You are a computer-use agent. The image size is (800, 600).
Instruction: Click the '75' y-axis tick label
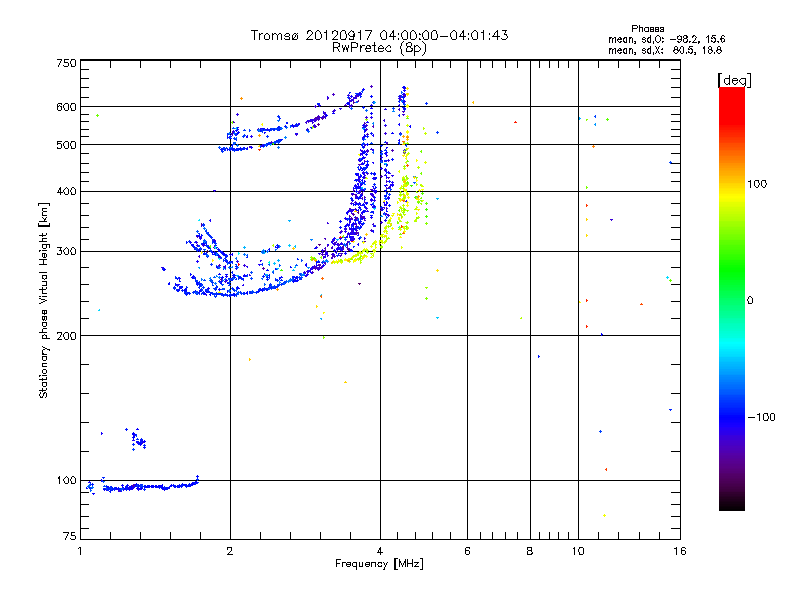click(x=70, y=536)
